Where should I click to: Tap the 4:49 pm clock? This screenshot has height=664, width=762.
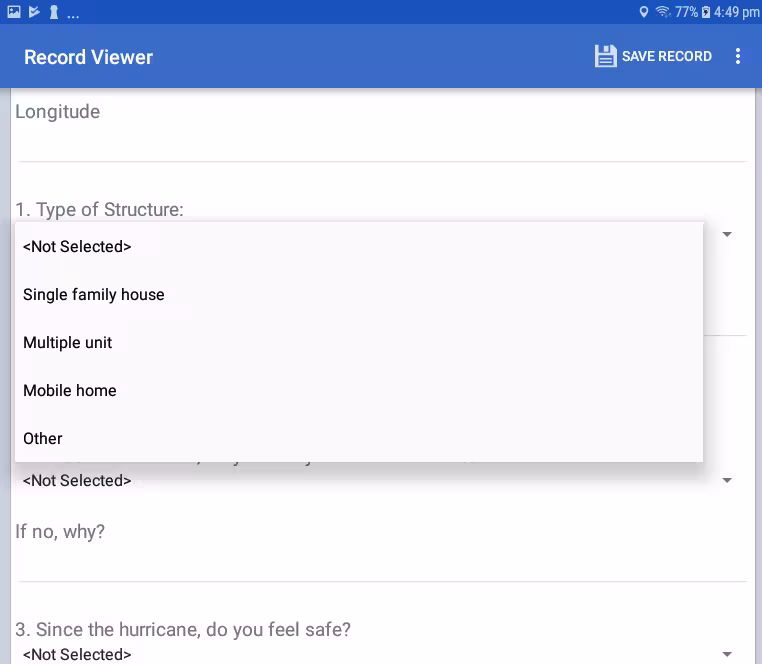tap(736, 12)
